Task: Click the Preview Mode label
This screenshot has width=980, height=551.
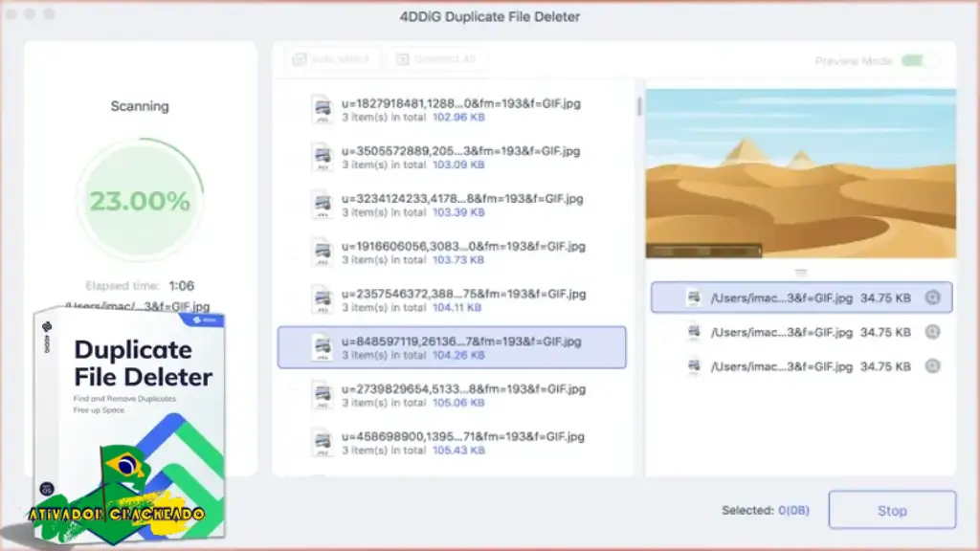Action: point(854,60)
